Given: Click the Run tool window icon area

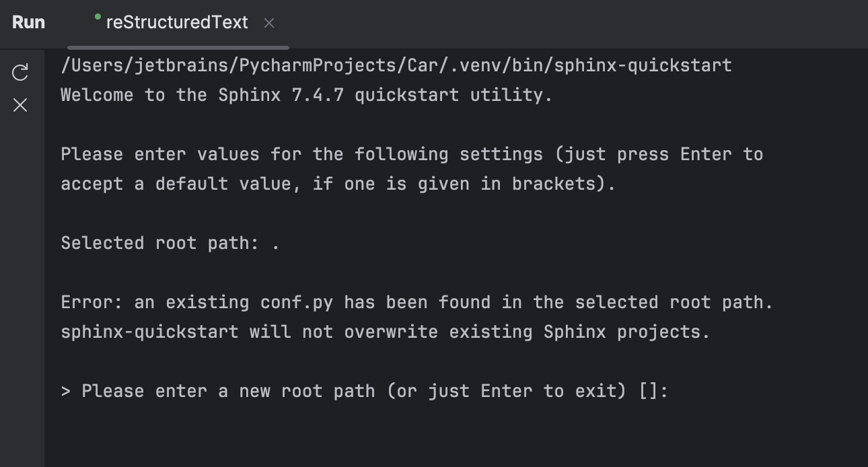Looking at the screenshot, I should click(28, 22).
